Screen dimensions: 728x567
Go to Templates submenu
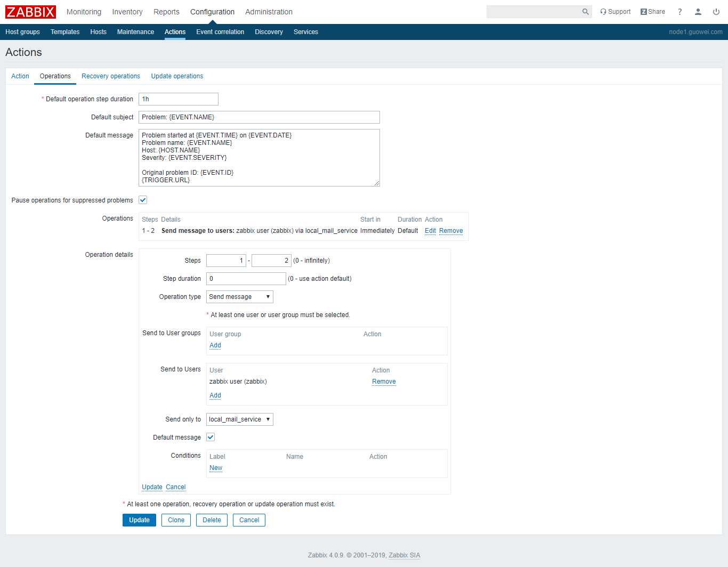click(65, 32)
